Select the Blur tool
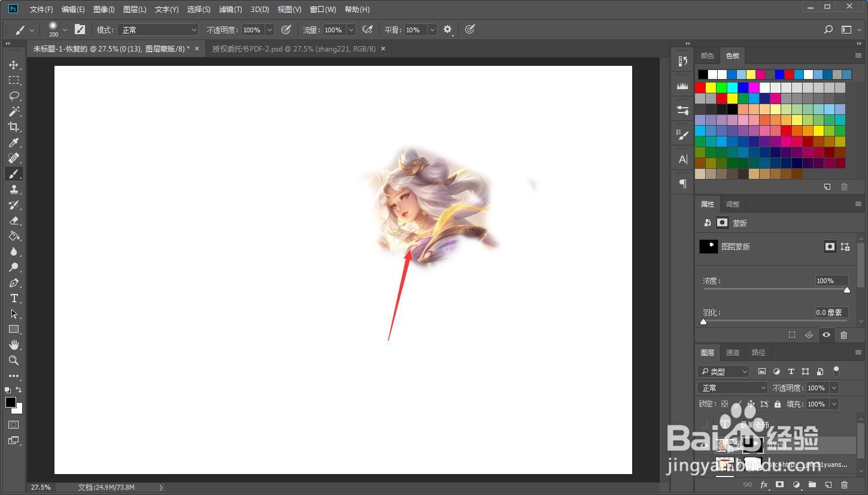 pyautogui.click(x=14, y=251)
